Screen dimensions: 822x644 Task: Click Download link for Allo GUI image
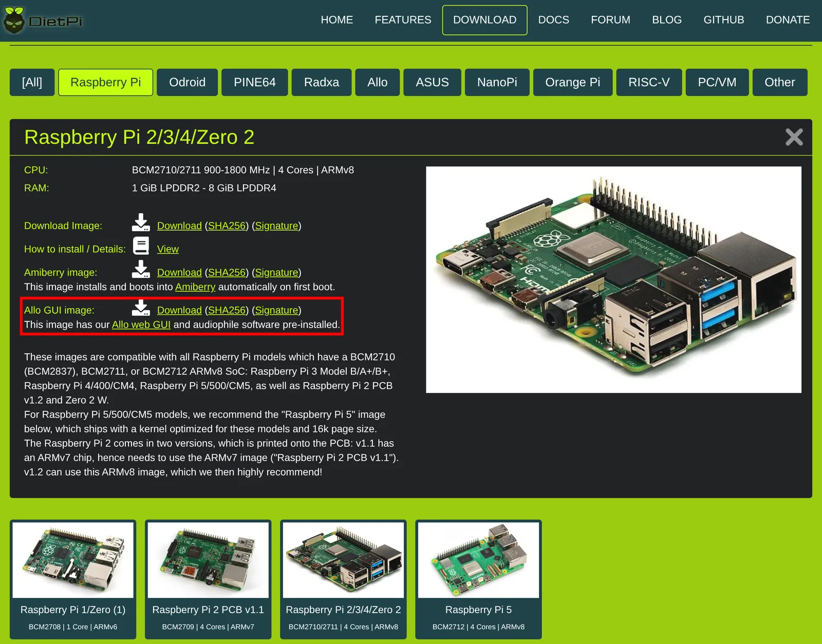coord(179,310)
